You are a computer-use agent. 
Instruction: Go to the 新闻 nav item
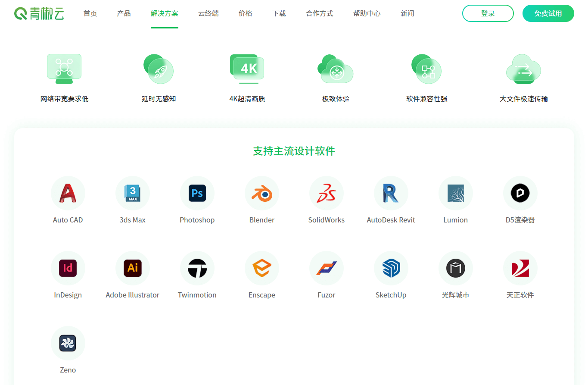[408, 13]
